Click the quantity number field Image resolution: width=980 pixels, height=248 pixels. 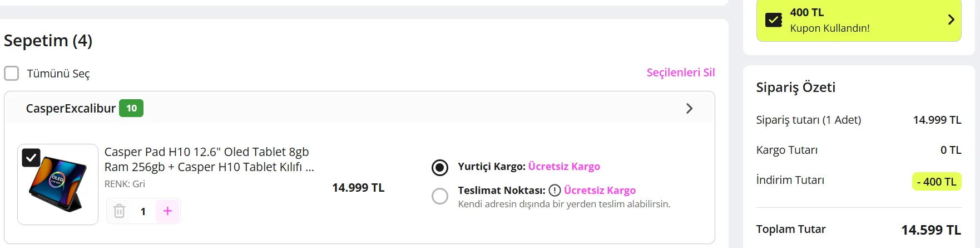[143, 211]
